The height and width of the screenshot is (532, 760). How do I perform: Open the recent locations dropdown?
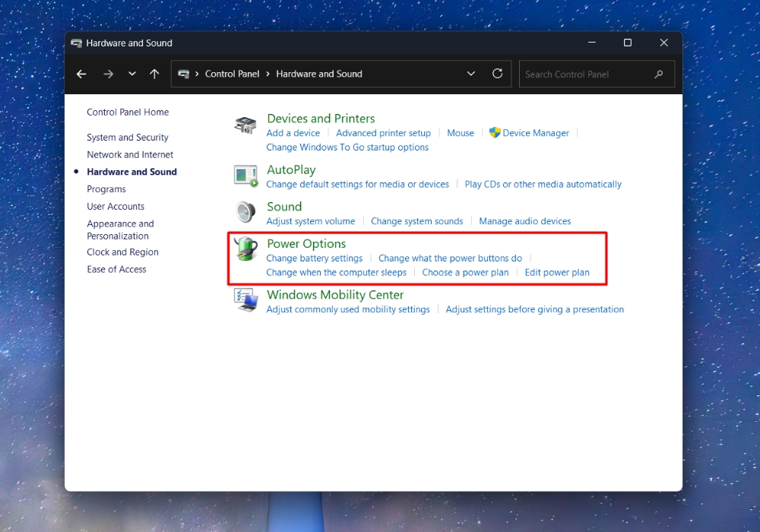click(131, 74)
